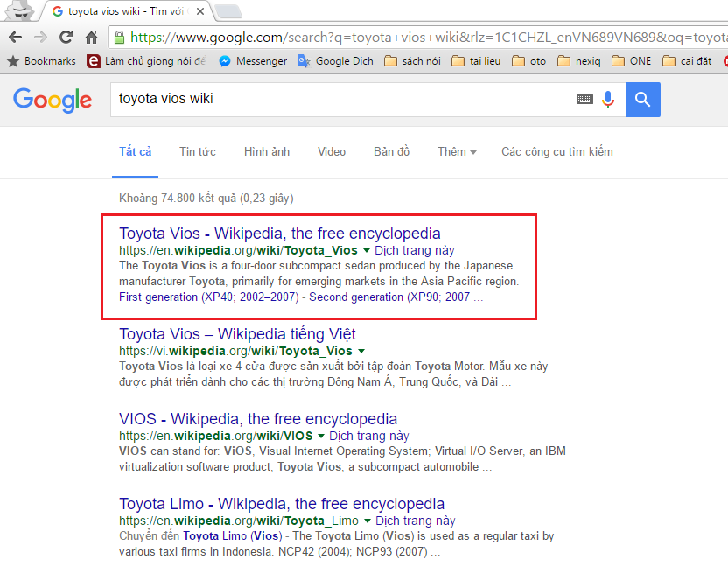This screenshot has width=728, height=573.
Task: Open the 'Làm chủ giọng nói để' bookmark
Action: 146,61
